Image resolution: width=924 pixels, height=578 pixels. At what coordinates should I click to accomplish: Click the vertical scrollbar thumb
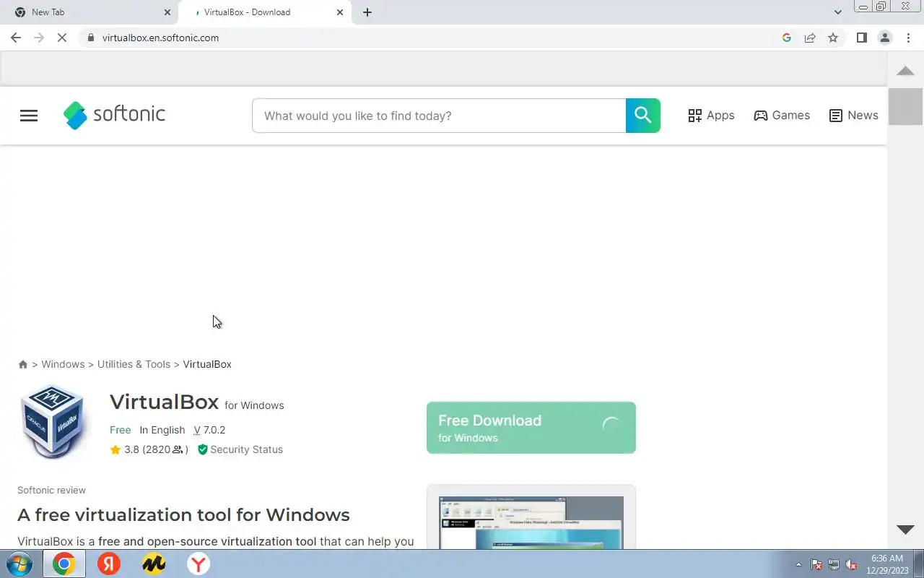[905, 106]
